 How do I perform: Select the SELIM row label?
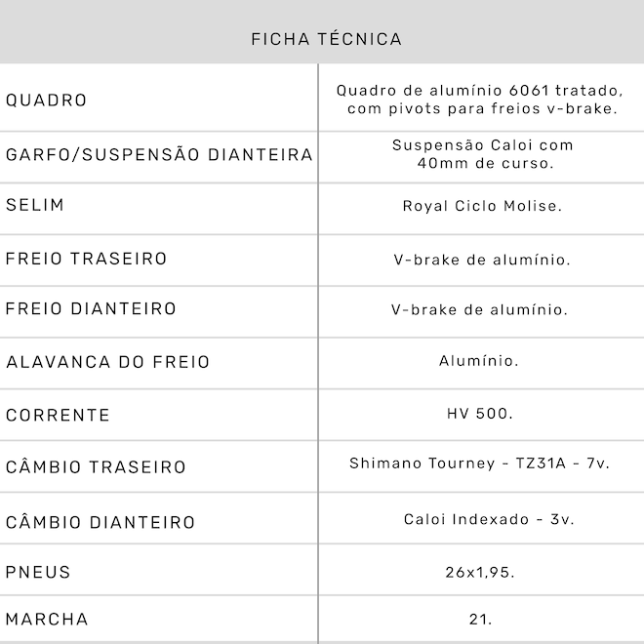[35, 206]
